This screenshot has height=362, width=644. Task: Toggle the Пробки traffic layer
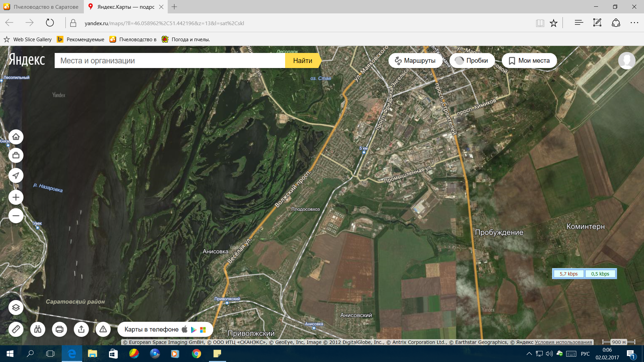point(472,61)
